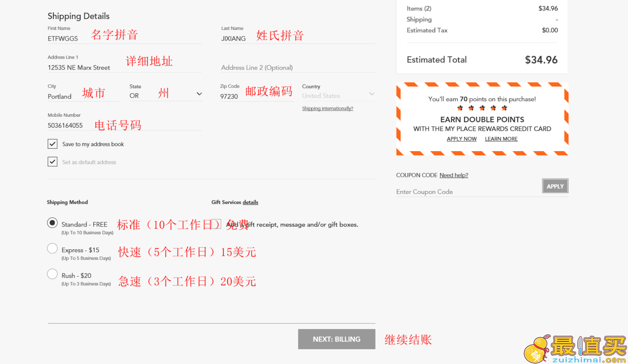Open the LEARN MORE rewards link

click(x=501, y=139)
